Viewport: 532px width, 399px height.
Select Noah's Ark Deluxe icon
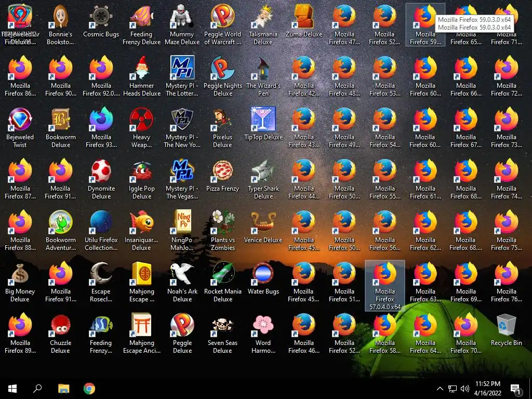click(182, 282)
